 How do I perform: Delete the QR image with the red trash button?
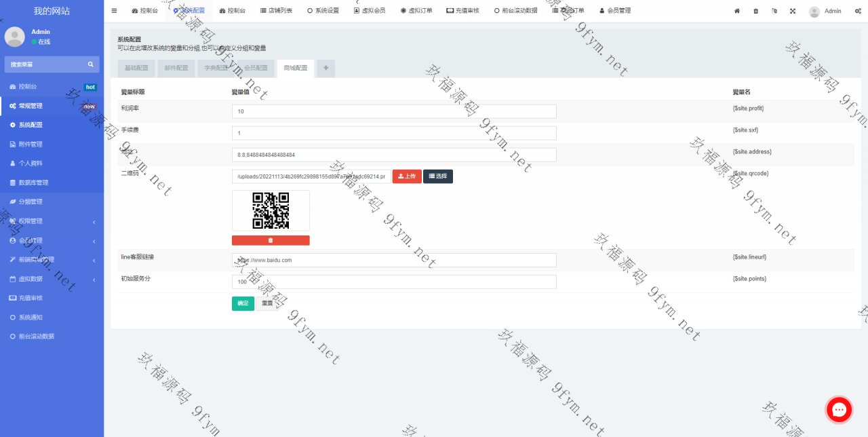pos(271,240)
